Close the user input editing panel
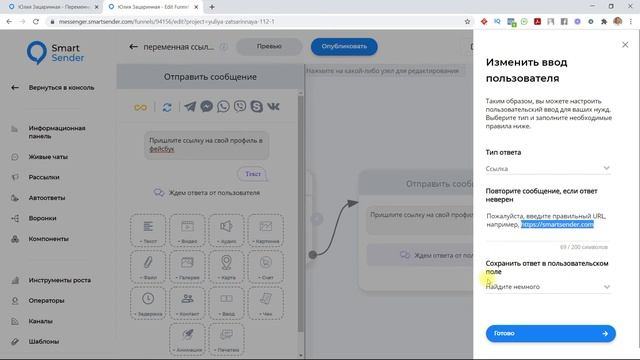Viewport: 640px width, 360px height. coord(625,45)
